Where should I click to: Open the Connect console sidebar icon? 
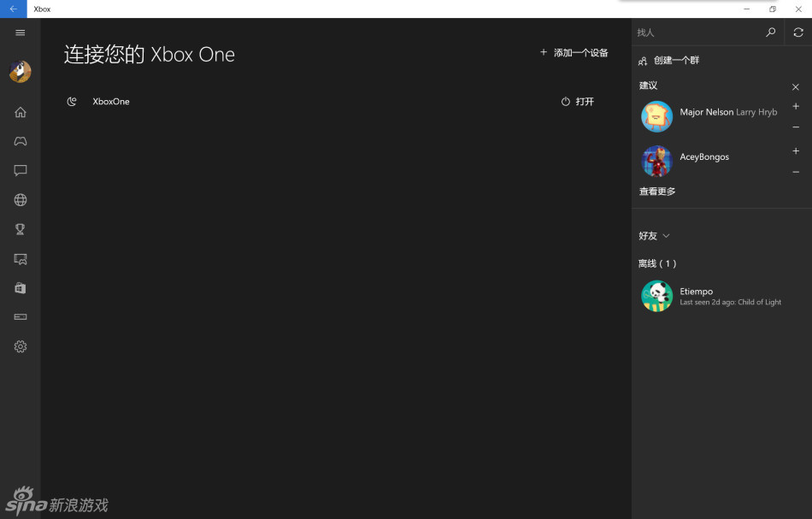(21, 317)
